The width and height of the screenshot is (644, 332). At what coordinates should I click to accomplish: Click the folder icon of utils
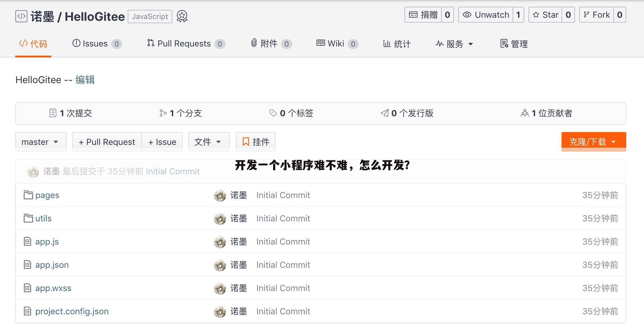click(x=28, y=218)
